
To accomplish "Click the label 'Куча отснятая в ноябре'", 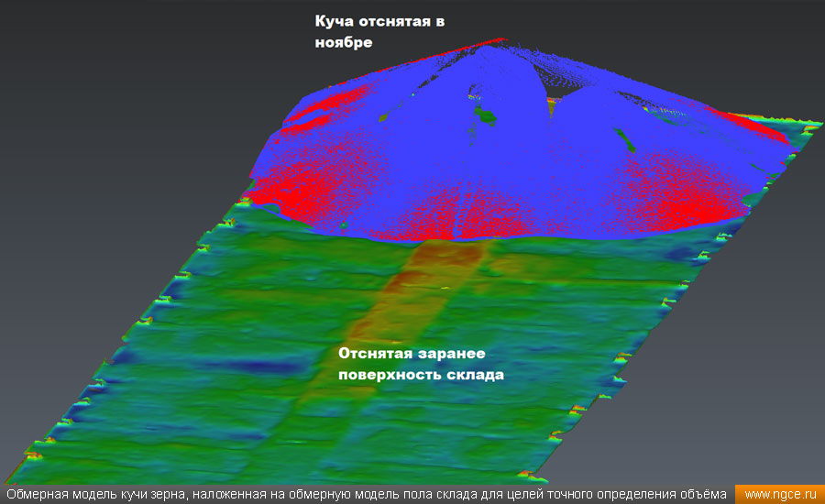I will coord(379,31).
